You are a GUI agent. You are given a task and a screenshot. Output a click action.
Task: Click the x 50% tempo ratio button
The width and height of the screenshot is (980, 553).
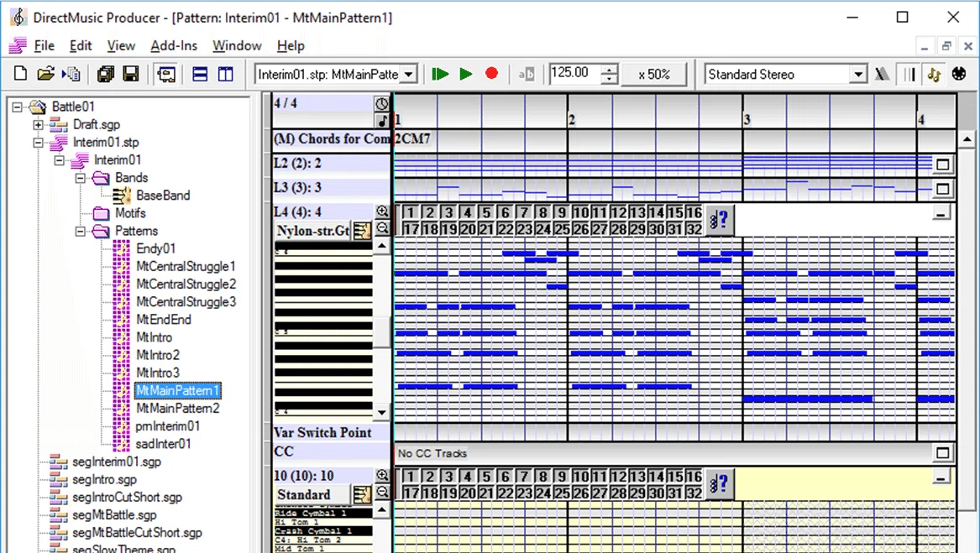click(x=654, y=75)
